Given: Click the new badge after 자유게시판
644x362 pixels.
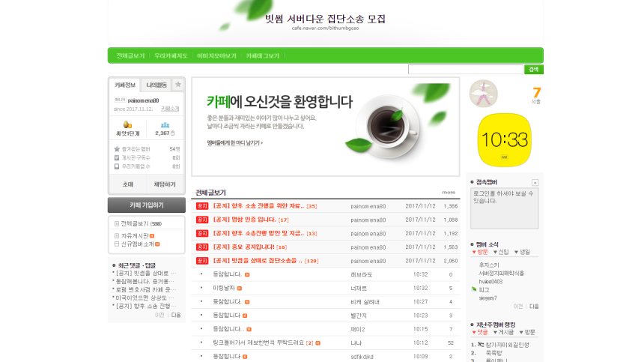Looking at the screenshot, I should [x=152, y=236].
